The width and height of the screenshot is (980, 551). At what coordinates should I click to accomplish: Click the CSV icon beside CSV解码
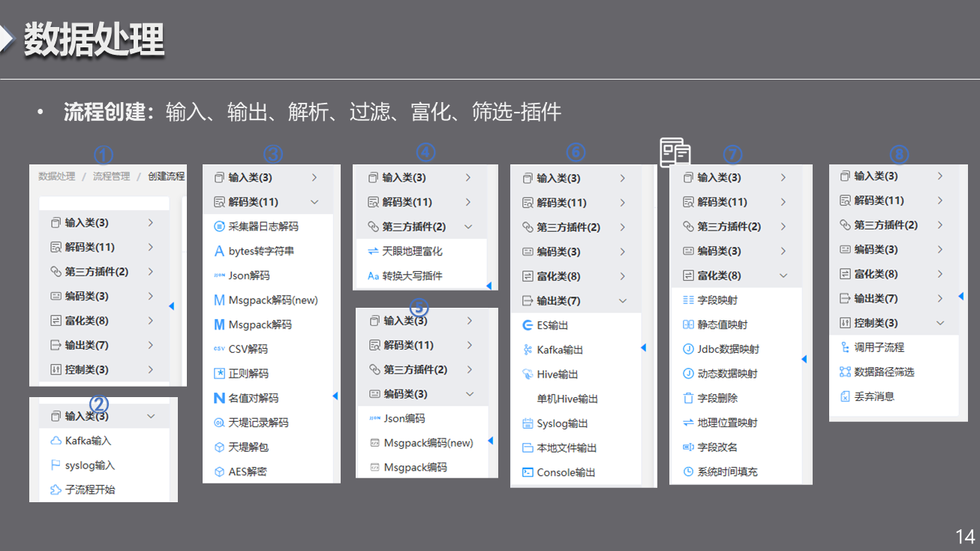pos(219,349)
